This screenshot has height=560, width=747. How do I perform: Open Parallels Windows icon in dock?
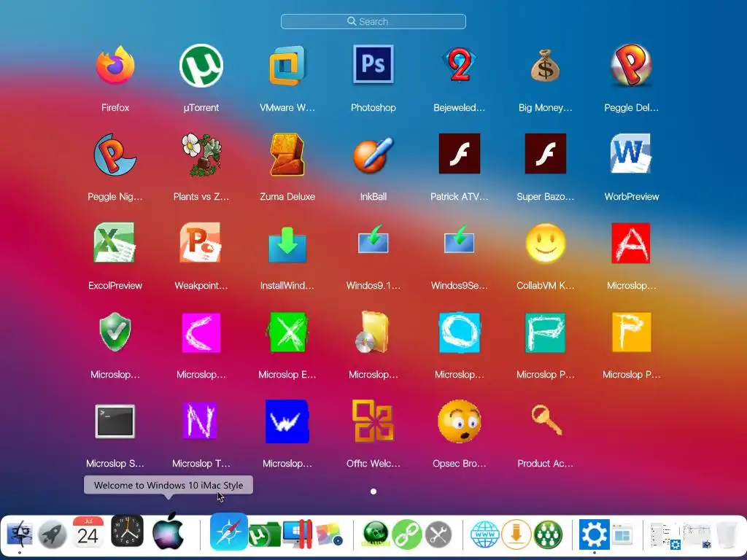coord(298,533)
